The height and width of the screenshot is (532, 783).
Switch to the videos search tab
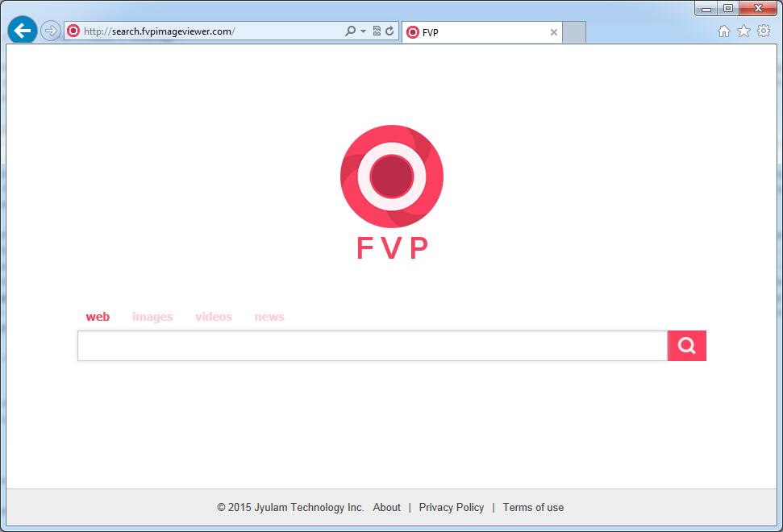click(214, 317)
